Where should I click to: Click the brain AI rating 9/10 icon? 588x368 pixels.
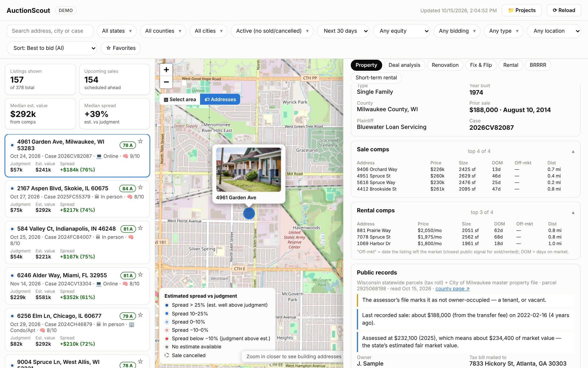(x=125, y=156)
